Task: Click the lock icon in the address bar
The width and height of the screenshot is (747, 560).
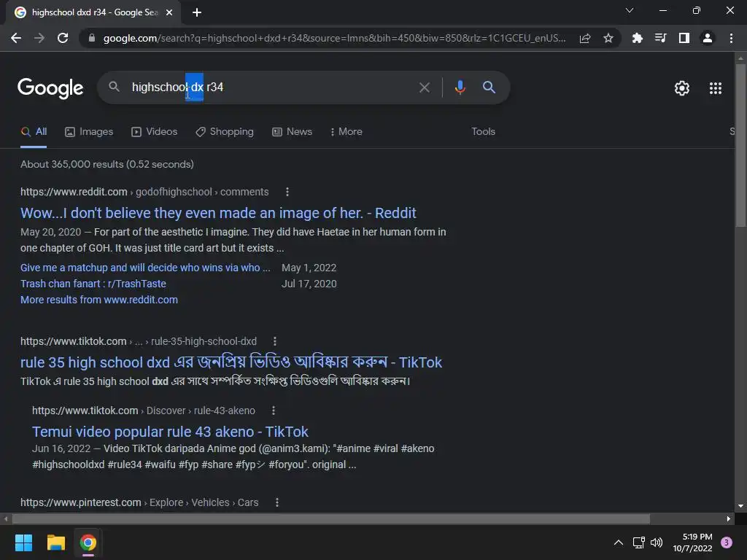Action: pyautogui.click(x=92, y=38)
